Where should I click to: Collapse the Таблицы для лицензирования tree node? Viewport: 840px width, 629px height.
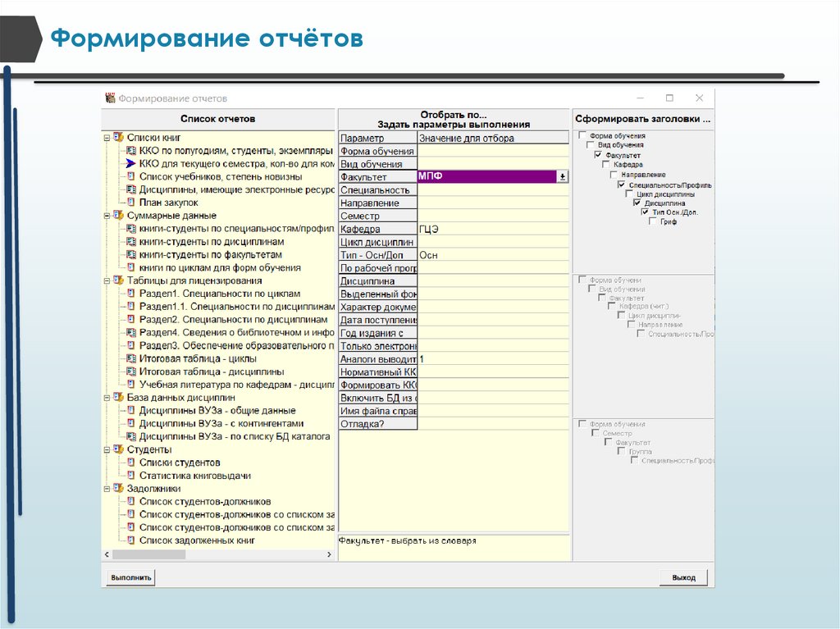[x=107, y=280]
